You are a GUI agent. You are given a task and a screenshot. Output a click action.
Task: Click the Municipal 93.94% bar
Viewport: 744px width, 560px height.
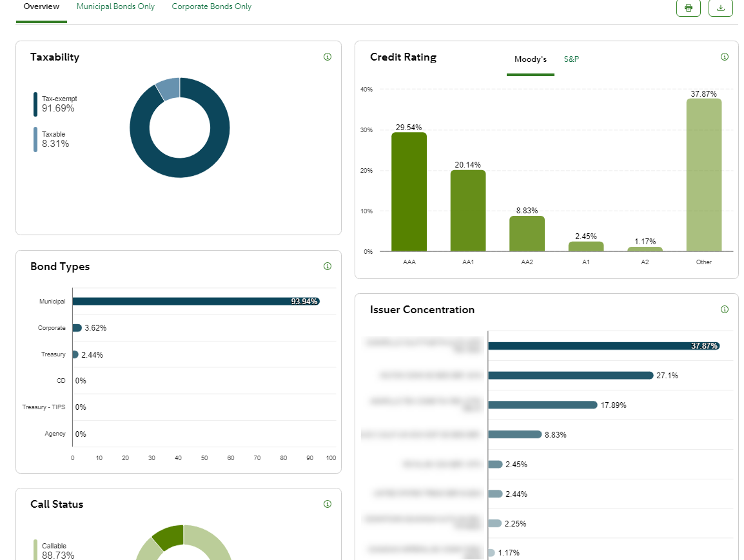click(195, 302)
